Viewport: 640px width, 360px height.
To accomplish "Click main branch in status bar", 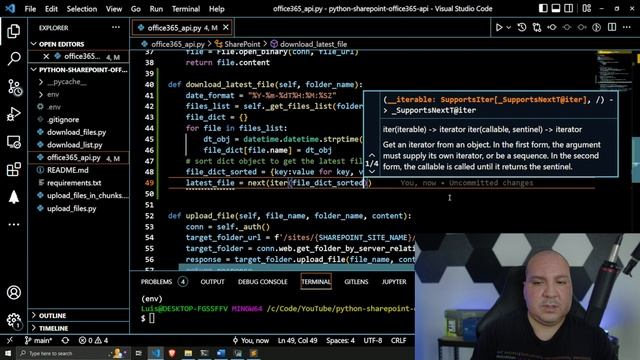I will 38,340.
